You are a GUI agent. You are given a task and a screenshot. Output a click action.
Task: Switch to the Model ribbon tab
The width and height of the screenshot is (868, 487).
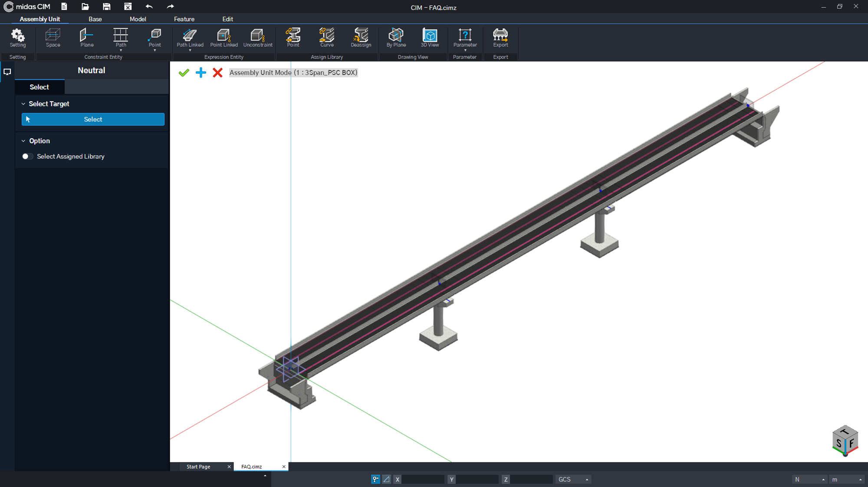point(138,19)
